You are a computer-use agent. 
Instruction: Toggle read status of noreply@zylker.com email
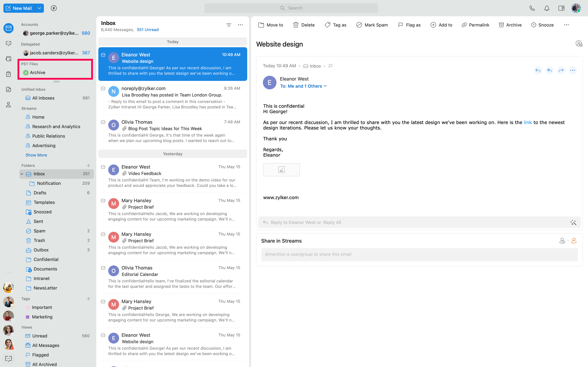click(103, 89)
